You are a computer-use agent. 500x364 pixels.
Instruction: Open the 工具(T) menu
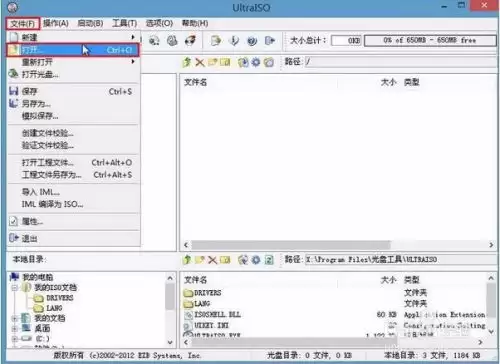tap(124, 23)
